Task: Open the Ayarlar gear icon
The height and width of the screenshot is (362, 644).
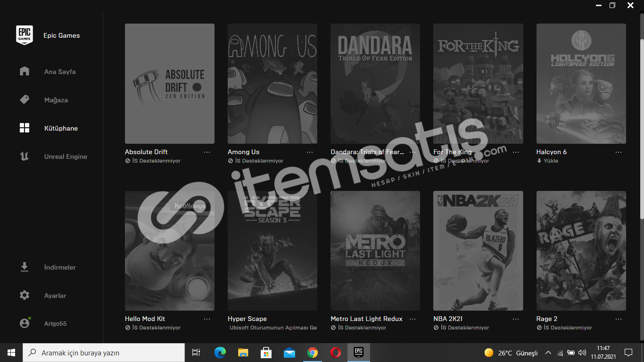Action: pos(25,295)
